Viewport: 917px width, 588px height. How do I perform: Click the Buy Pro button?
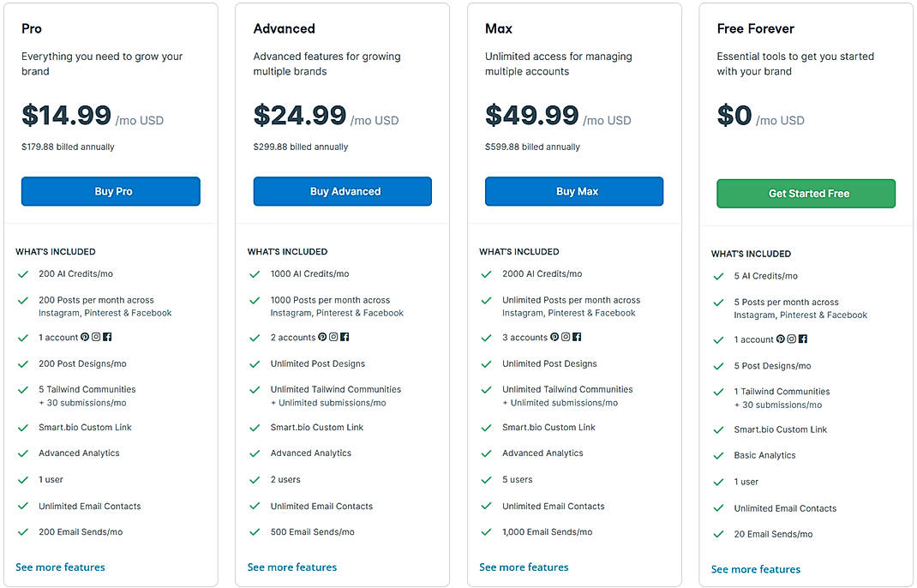tap(111, 191)
